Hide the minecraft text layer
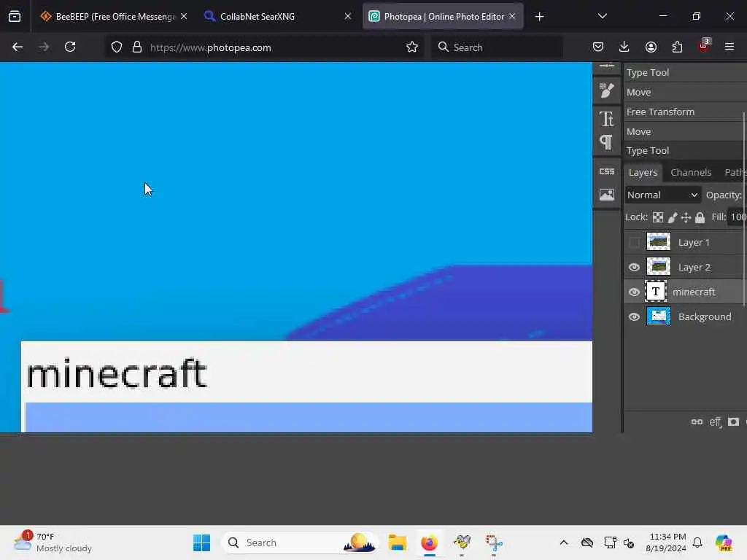Screen dimensions: 747x560 click(x=634, y=292)
